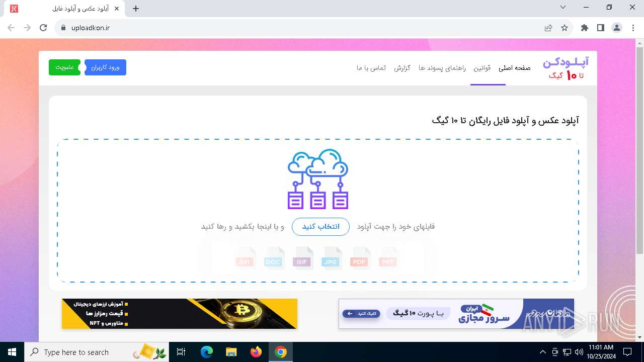Click the share page icon in address bar
The width and height of the screenshot is (644, 362).
click(x=548, y=28)
